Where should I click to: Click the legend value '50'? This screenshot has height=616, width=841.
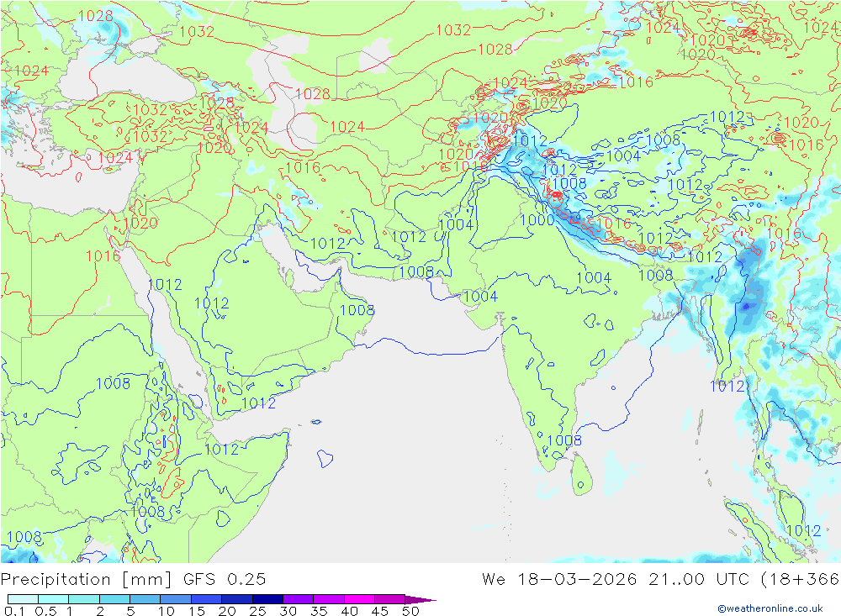[411, 611]
